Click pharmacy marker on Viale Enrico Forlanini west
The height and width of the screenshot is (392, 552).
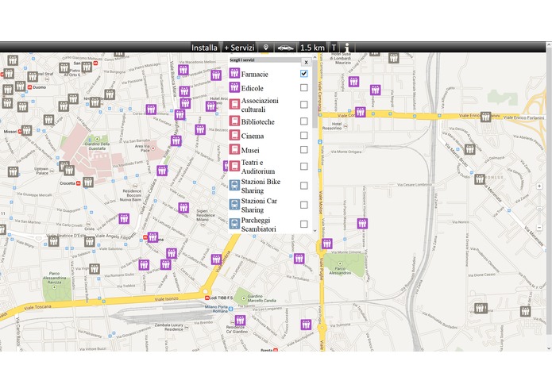[x=360, y=112]
